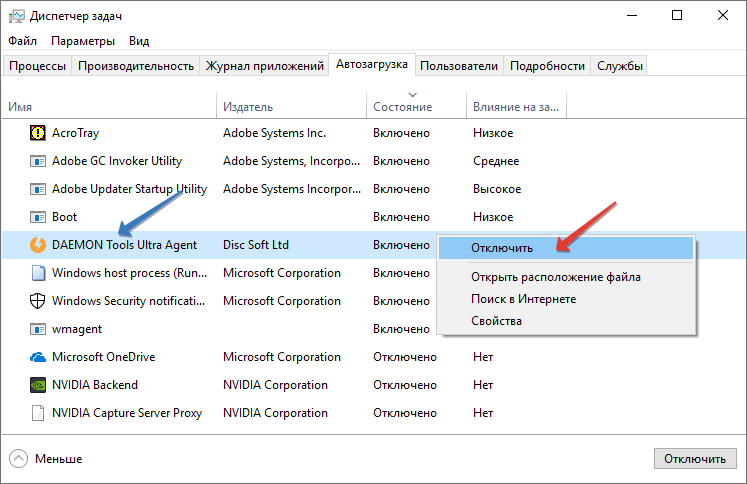Select the Windows Security notificati... name
This screenshot has height=484, width=747.
pyautogui.click(x=128, y=301)
